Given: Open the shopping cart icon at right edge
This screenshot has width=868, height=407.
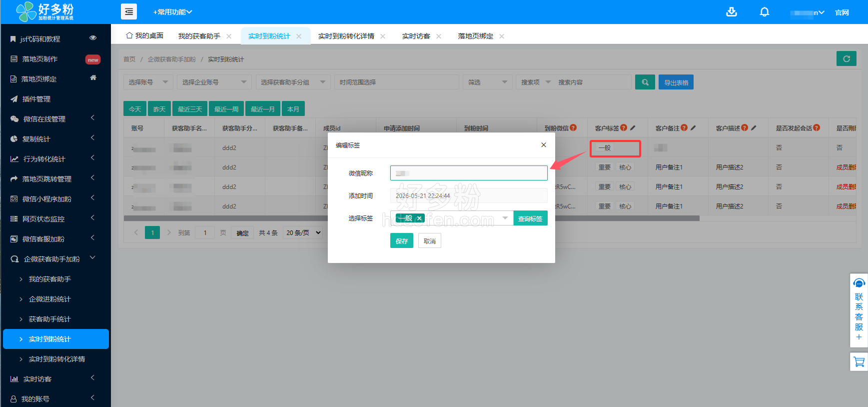Looking at the screenshot, I should (859, 361).
